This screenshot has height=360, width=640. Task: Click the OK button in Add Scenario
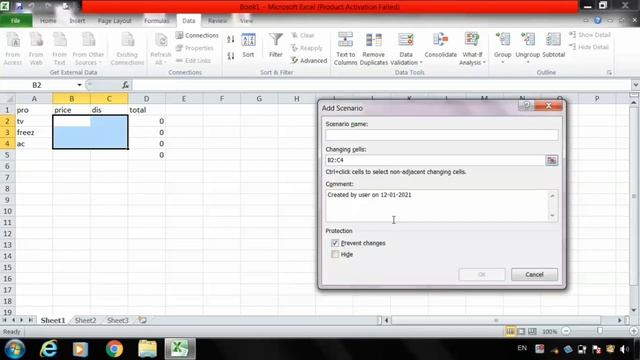coord(482,275)
